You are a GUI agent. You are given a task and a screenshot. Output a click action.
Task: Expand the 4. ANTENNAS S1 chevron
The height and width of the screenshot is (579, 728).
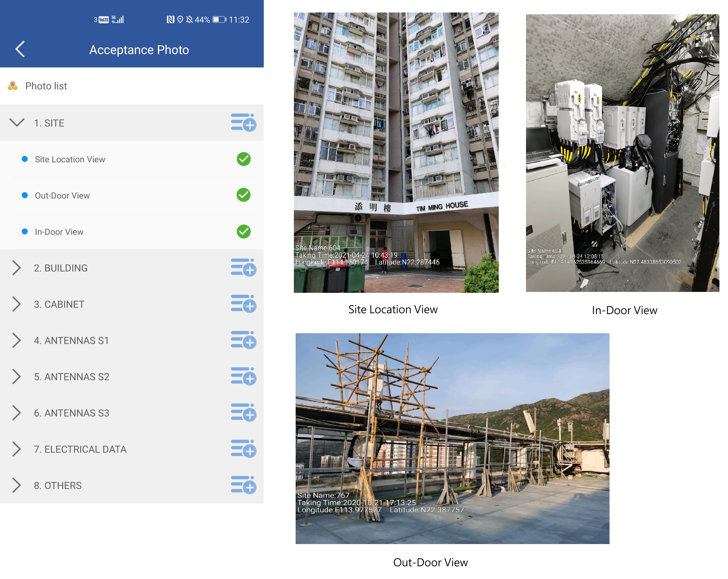click(16, 340)
